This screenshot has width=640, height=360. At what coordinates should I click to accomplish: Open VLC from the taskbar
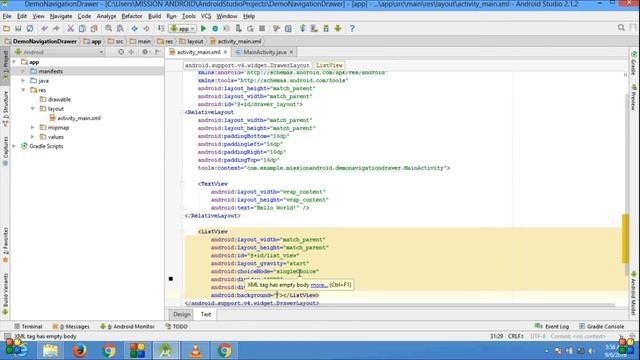pos(195,351)
